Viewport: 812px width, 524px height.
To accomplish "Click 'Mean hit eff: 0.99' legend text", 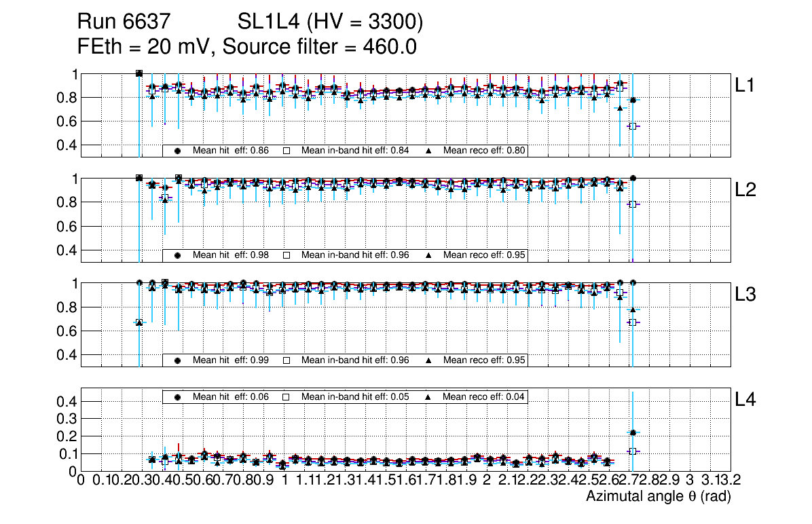I will (x=231, y=360).
